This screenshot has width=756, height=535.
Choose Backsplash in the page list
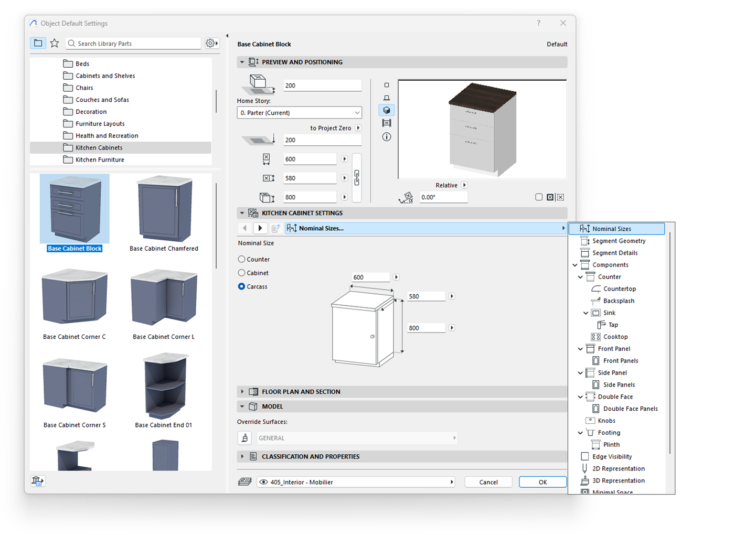(x=619, y=301)
